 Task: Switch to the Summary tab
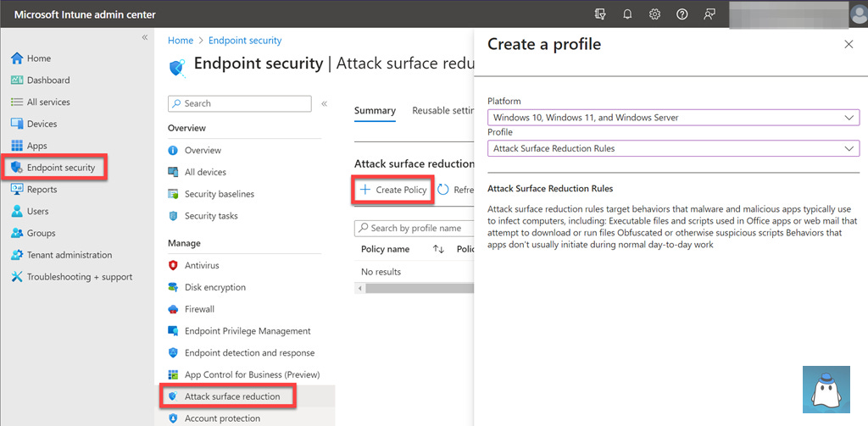(375, 111)
